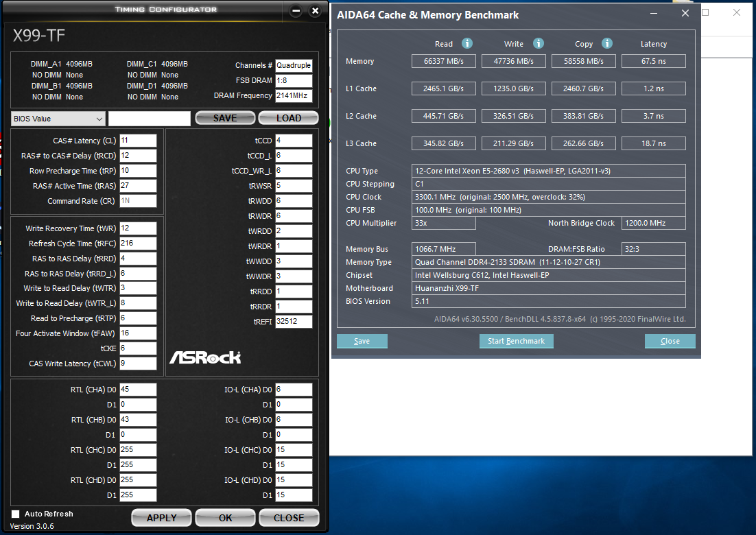Click the L3 Cache Copy 262.66 GB/s value
The height and width of the screenshot is (535, 756).
pyautogui.click(x=583, y=143)
